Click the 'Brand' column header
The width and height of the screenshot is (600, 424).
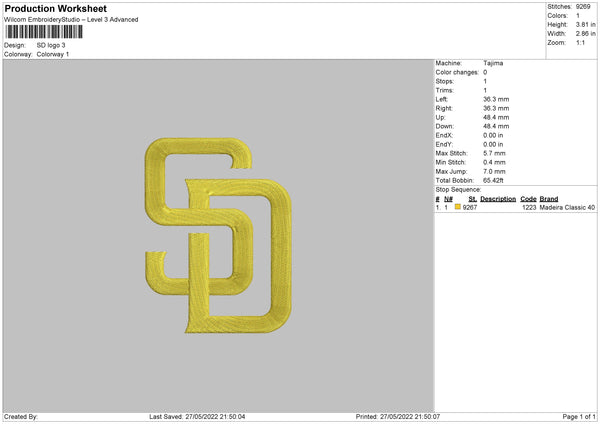549,199
